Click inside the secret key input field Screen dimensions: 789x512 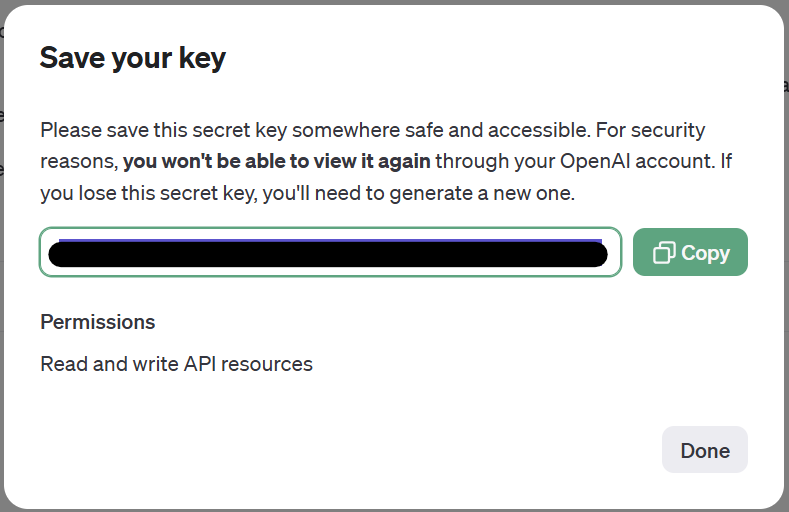[331, 252]
